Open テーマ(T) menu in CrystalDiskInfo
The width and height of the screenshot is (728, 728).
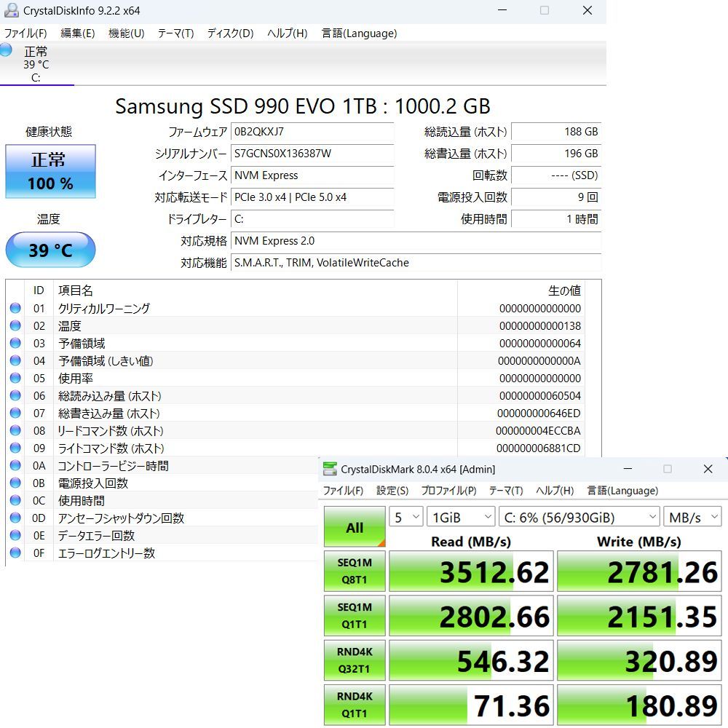tap(175, 33)
